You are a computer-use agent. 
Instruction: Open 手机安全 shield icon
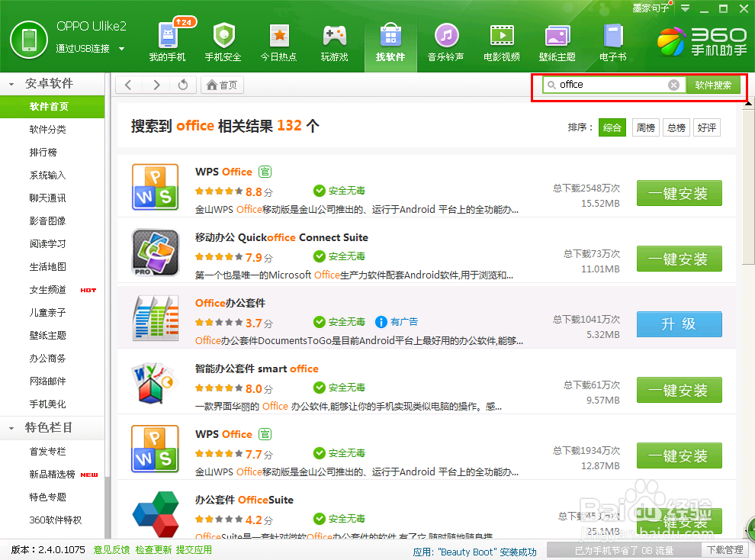223,36
